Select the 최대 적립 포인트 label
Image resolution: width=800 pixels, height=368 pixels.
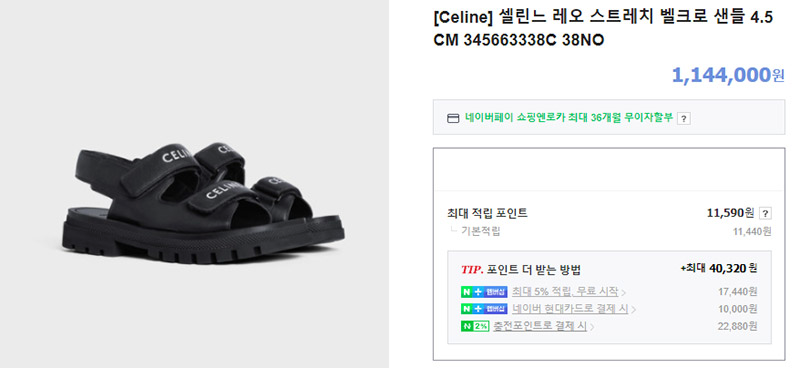(487, 213)
